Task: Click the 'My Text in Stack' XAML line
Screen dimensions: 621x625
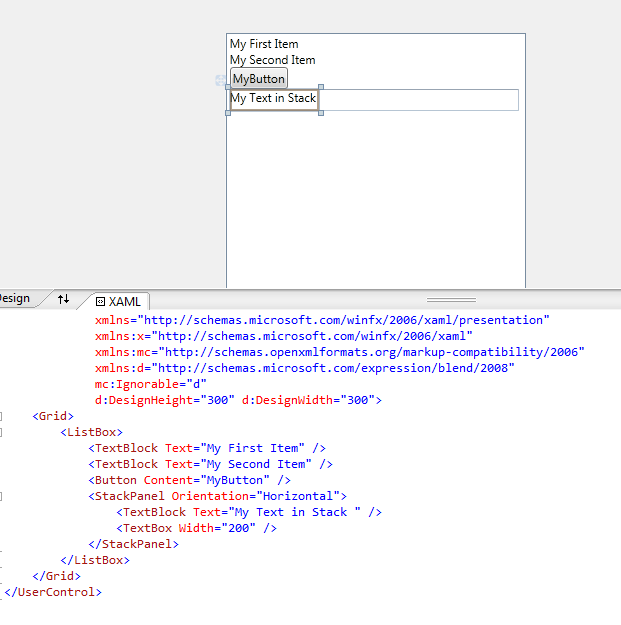Action: [249, 512]
